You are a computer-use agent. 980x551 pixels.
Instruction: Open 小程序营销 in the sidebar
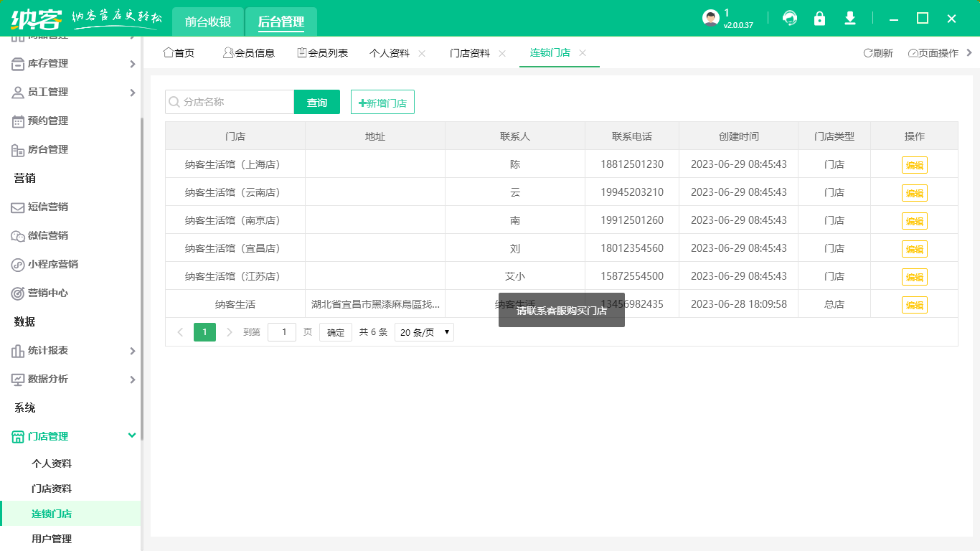[x=52, y=264]
